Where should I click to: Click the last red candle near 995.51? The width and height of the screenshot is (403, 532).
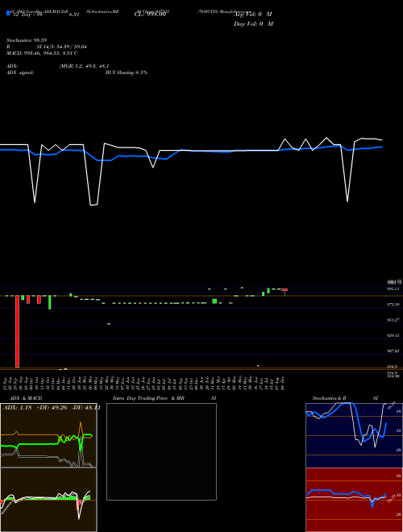[285, 290]
